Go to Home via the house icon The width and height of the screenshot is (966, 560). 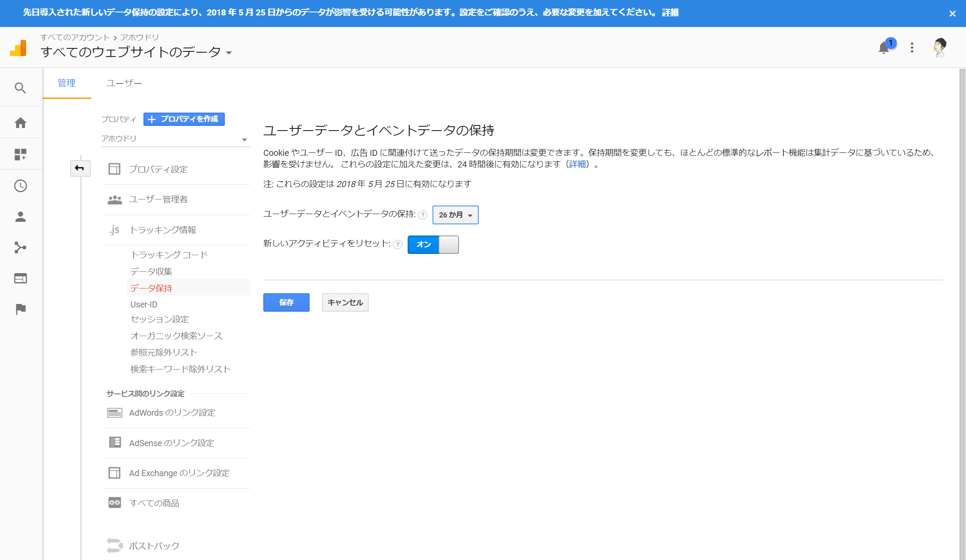click(x=20, y=123)
